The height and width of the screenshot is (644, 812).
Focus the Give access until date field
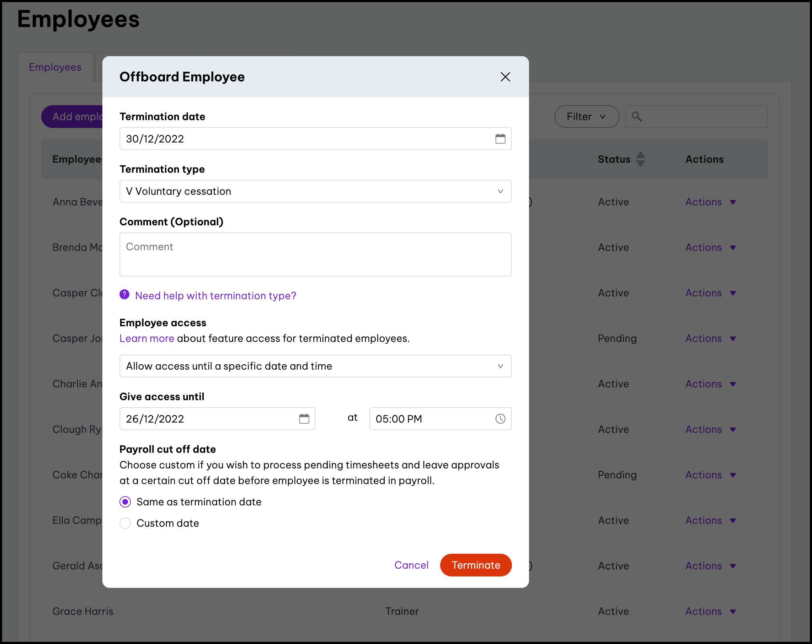[x=217, y=418]
